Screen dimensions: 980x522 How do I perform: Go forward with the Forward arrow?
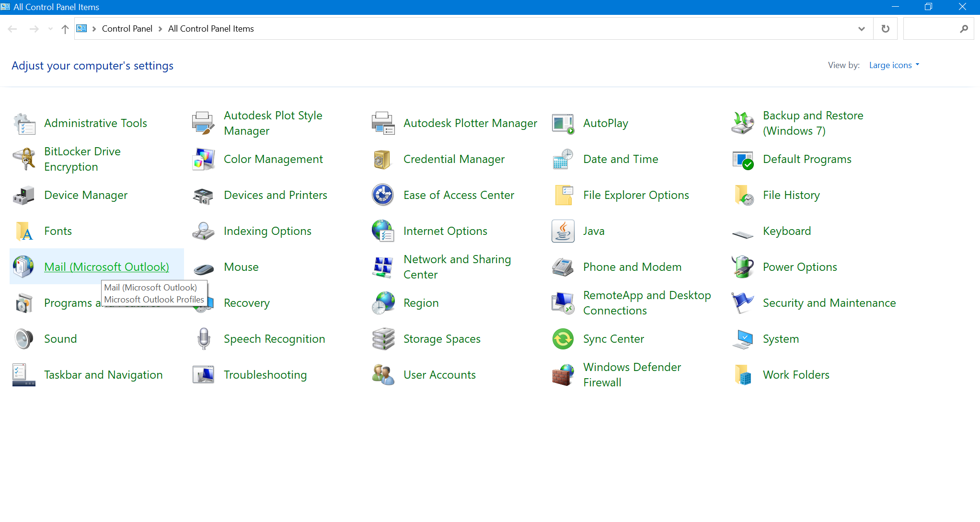coord(34,29)
